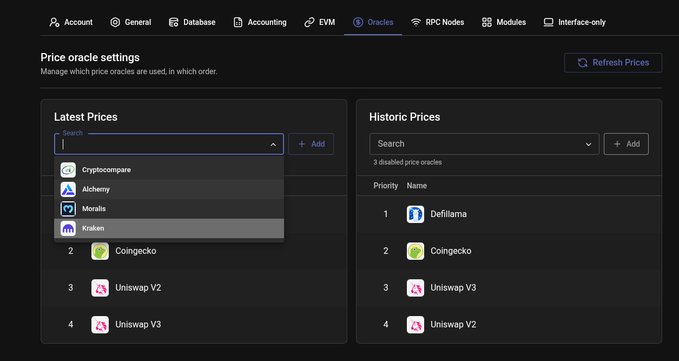Click Name column header in Historic Prices

click(417, 186)
